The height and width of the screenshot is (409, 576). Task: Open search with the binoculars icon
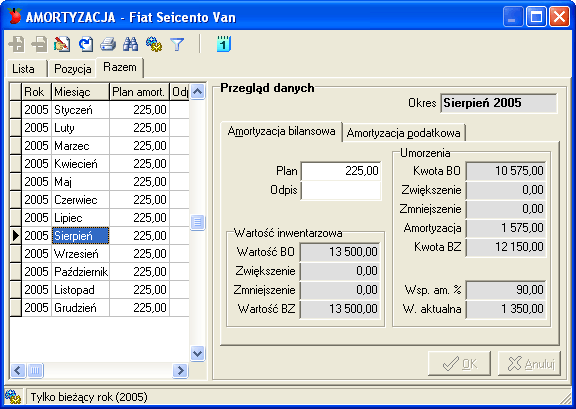tap(131, 44)
